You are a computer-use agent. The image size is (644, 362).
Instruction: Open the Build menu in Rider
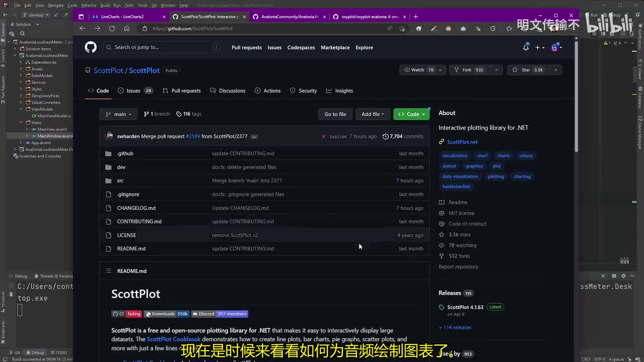click(x=105, y=6)
